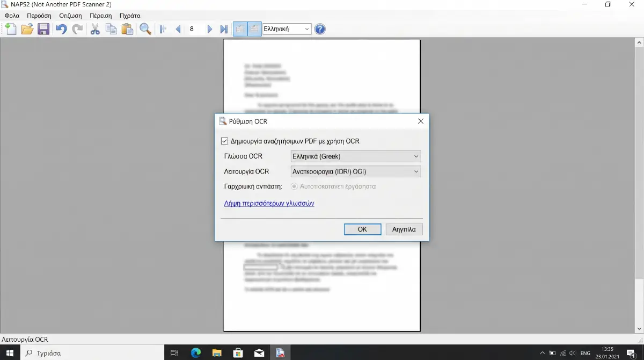Create a new document with the toolbar icon
Image resolution: width=644 pixels, height=360 pixels.
[11, 29]
